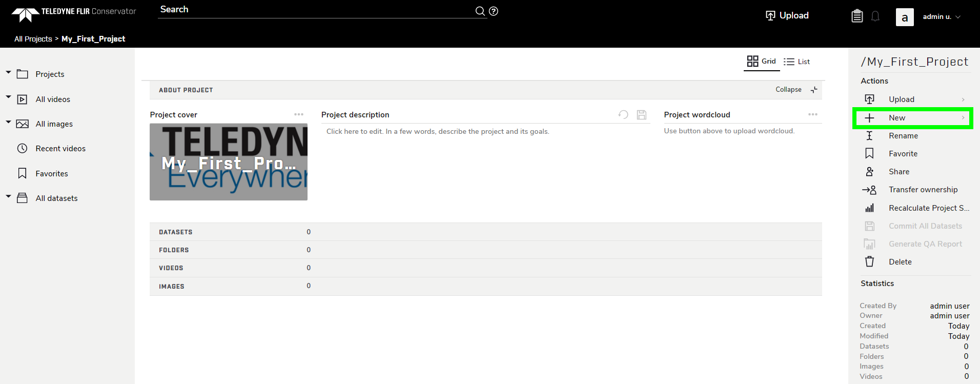Collapse the About Project section
980x384 pixels.
point(795,90)
